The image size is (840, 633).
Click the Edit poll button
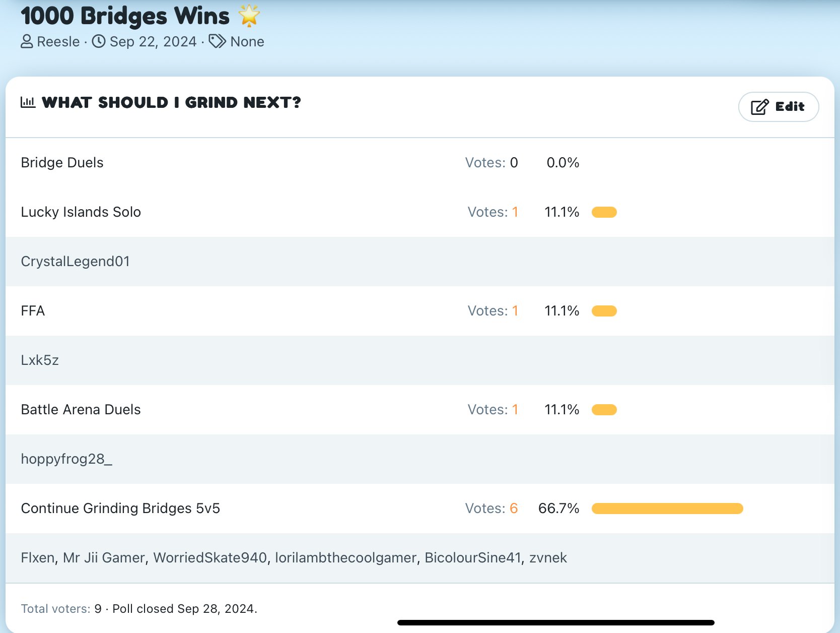(x=778, y=107)
